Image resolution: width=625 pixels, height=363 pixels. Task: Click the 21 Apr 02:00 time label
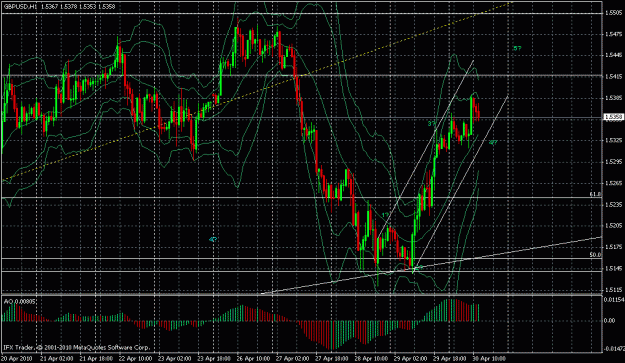56,358
